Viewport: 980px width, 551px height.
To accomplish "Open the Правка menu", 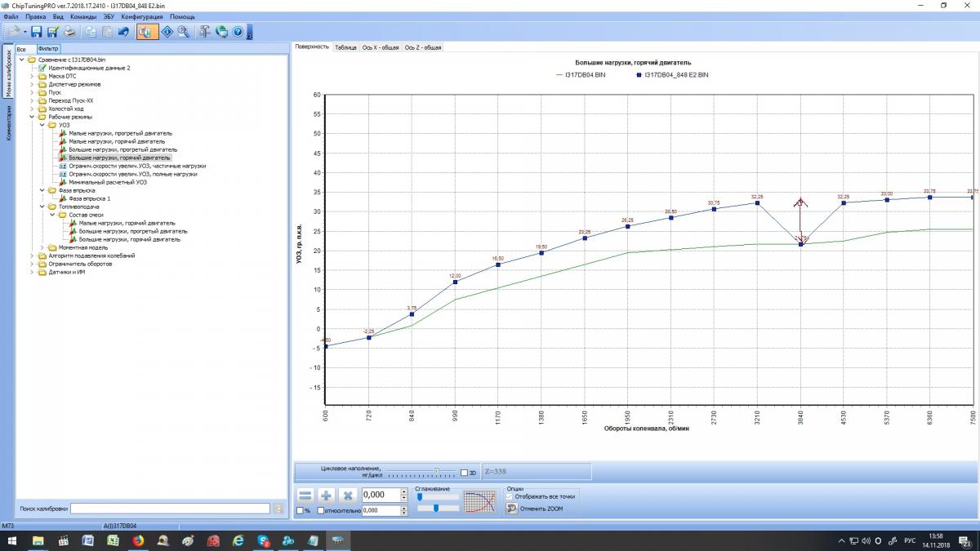I will click(36, 16).
